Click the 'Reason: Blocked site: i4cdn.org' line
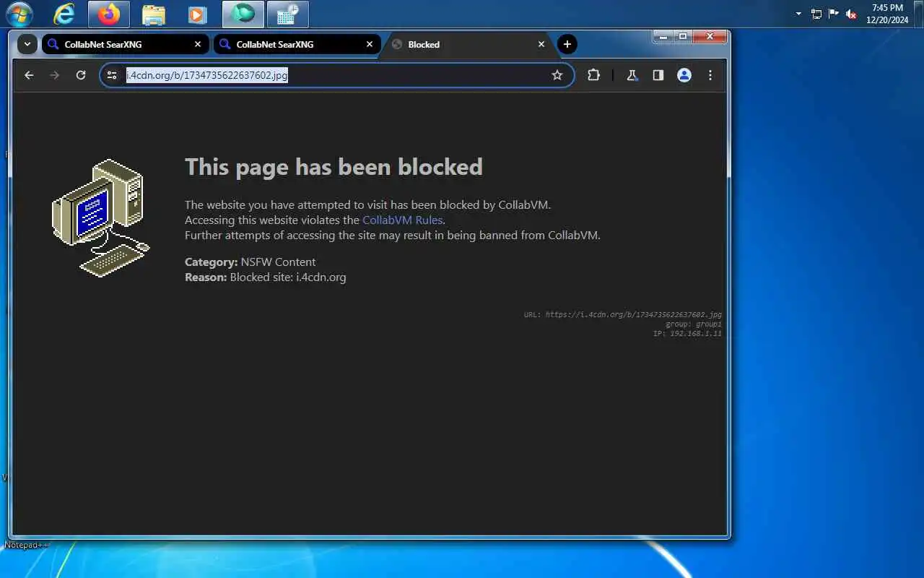The height and width of the screenshot is (578, 924). coord(266,277)
